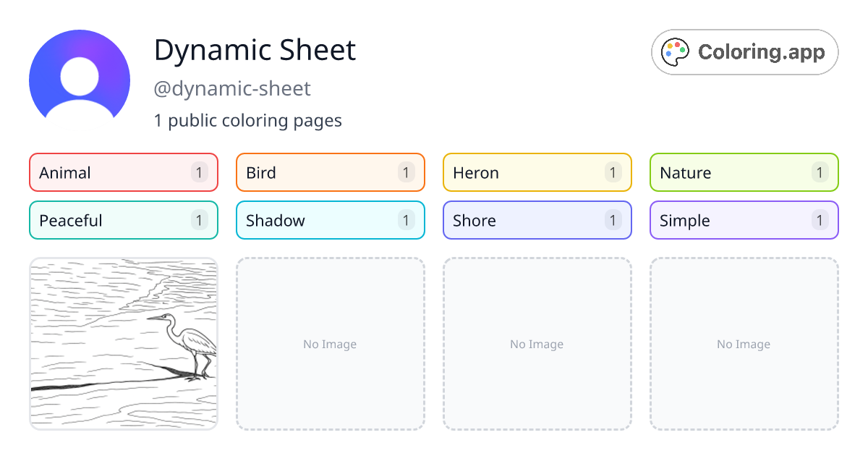Click the Dynamic Sheet title
This screenshot has height=456, width=868.
255,51
